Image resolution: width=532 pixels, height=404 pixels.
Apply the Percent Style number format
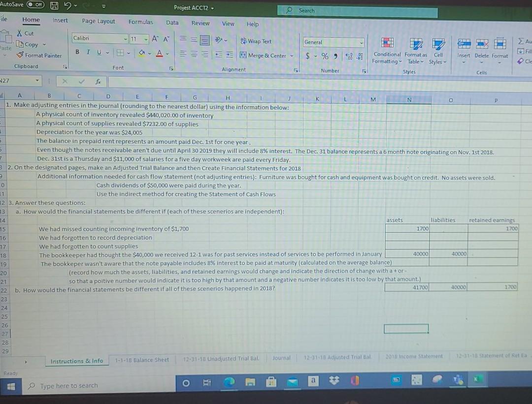[325, 56]
